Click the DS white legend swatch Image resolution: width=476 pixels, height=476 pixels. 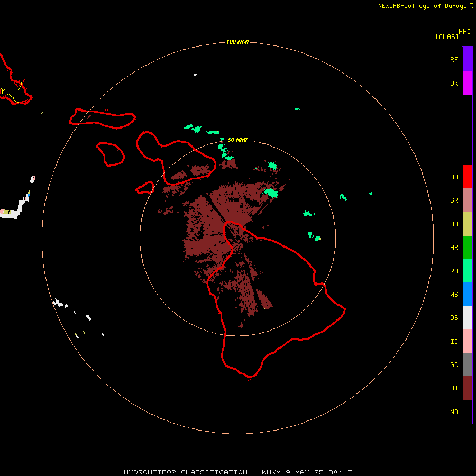[x=467, y=317]
